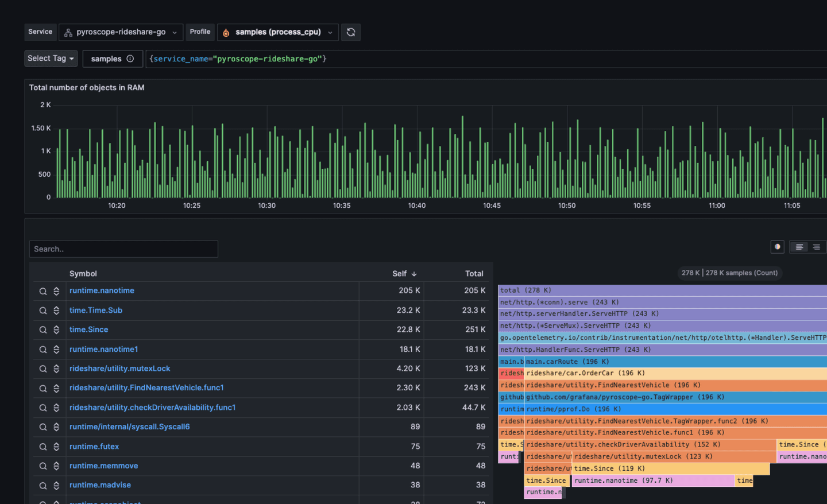827x504 pixels.
Task: Open sandwich view for the runtime.nanotime1 row
Action: [56, 350]
